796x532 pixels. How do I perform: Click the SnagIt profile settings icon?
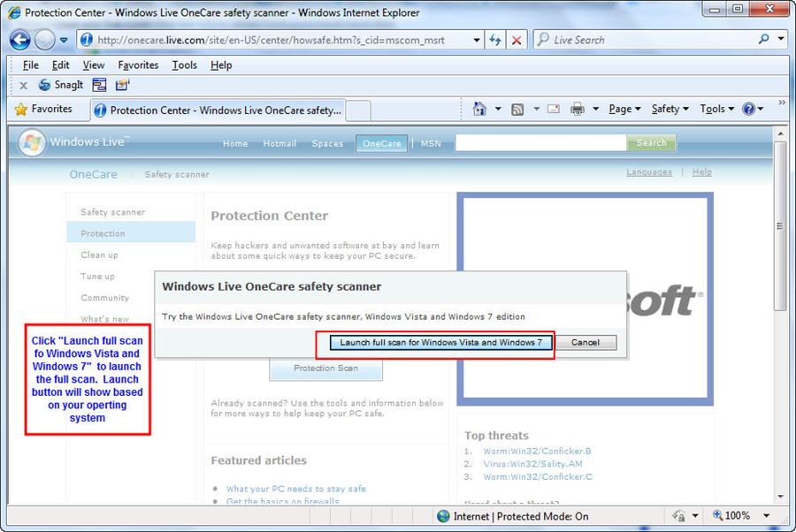[122, 85]
